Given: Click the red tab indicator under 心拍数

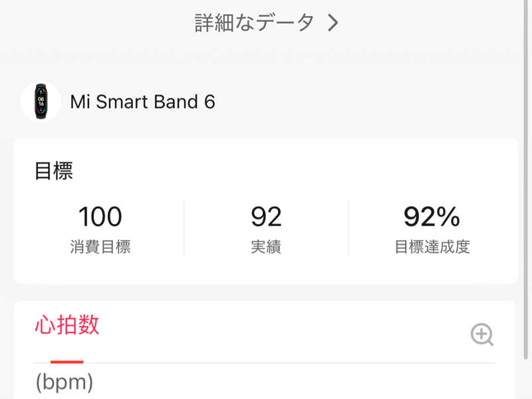Looking at the screenshot, I should click(67, 362).
